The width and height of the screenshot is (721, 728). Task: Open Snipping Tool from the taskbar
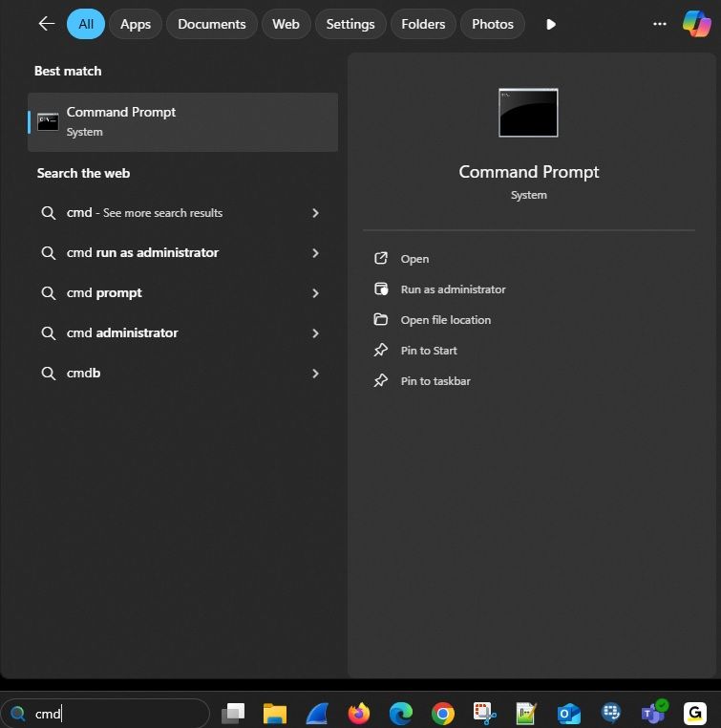[x=484, y=713]
